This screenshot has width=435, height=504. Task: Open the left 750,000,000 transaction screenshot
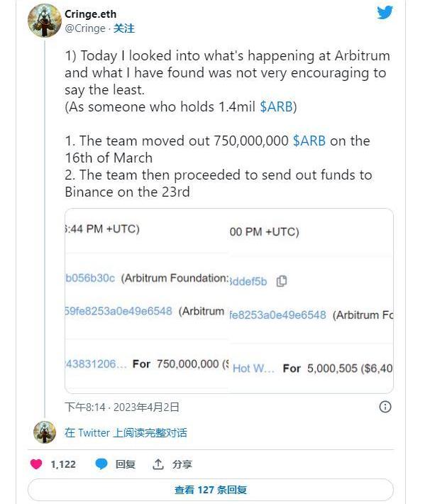(x=145, y=300)
